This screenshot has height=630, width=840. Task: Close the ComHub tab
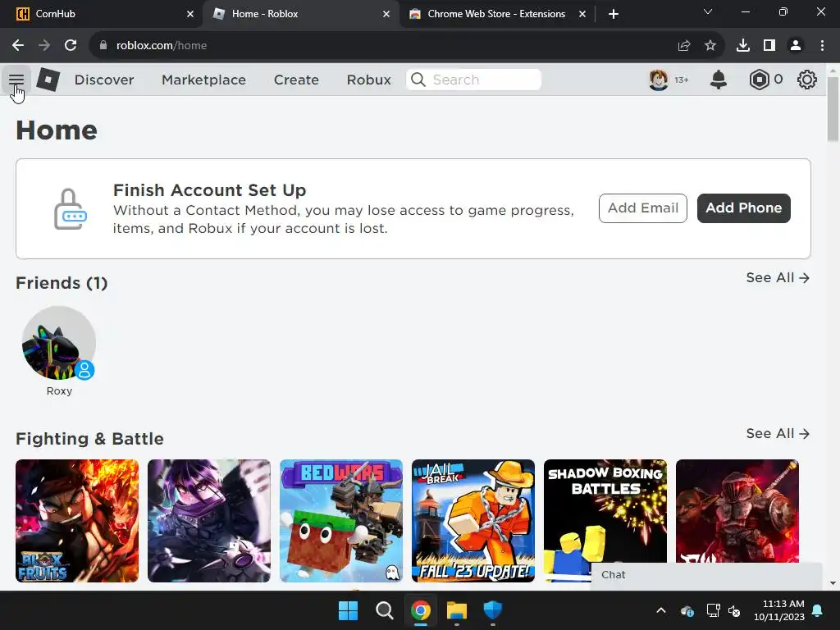tap(190, 14)
